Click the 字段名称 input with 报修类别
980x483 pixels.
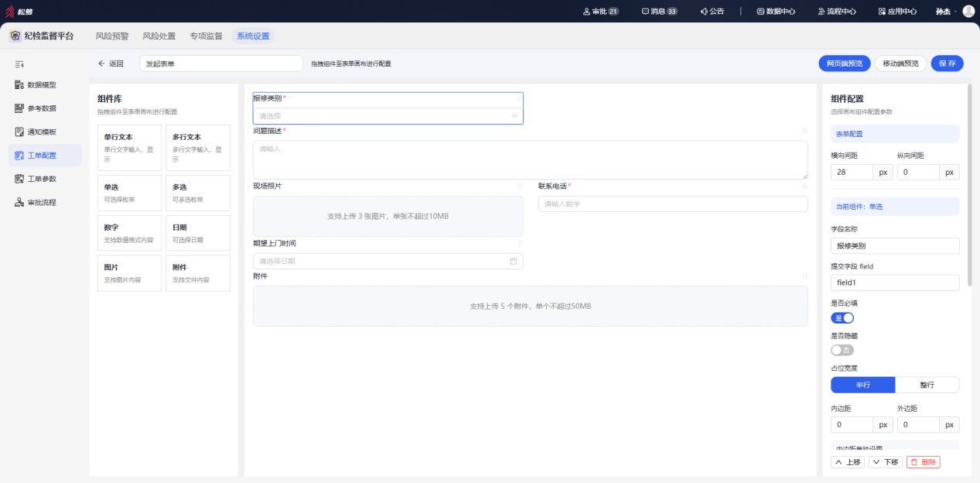(895, 245)
